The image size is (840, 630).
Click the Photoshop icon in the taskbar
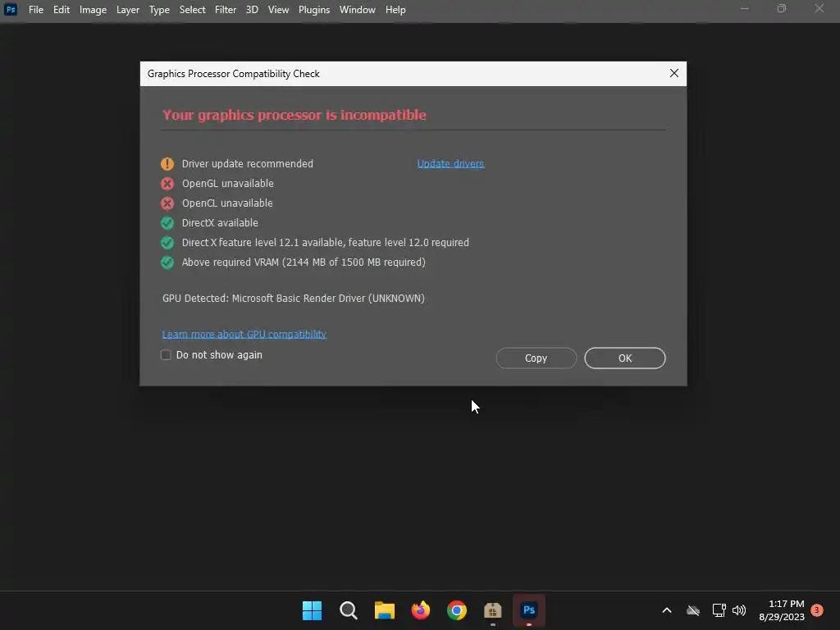click(529, 610)
